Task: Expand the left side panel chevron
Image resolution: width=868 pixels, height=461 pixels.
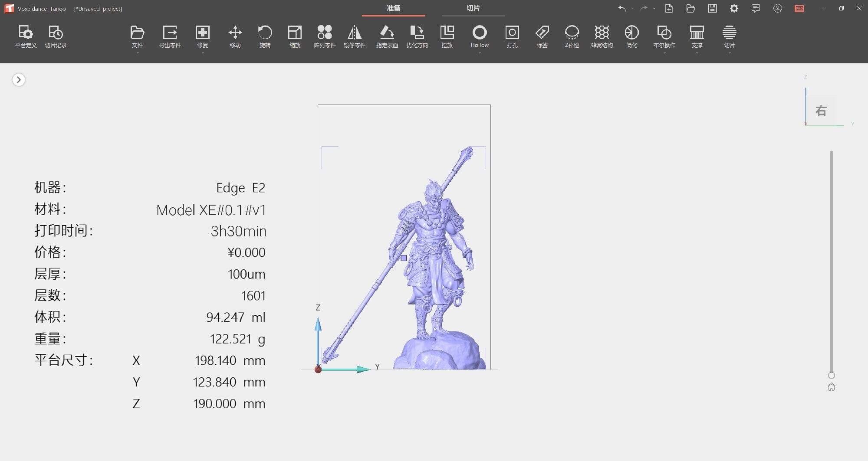Action: coord(19,80)
